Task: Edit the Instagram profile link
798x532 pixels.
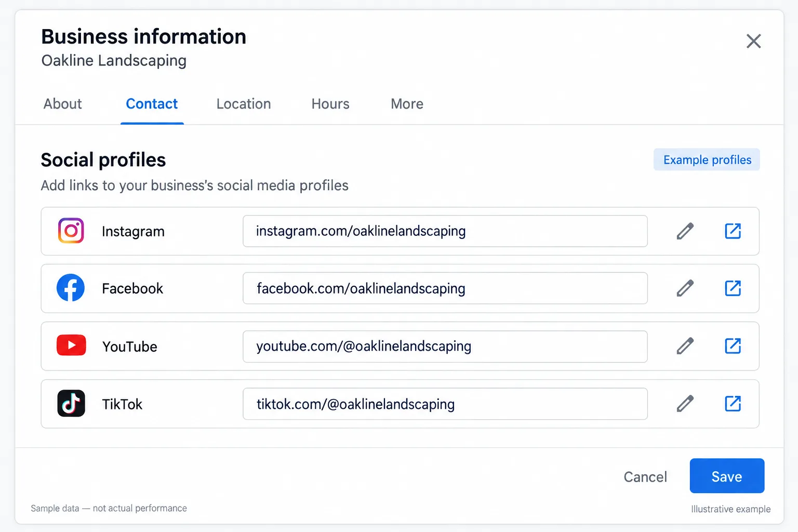Action: click(685, 231)
